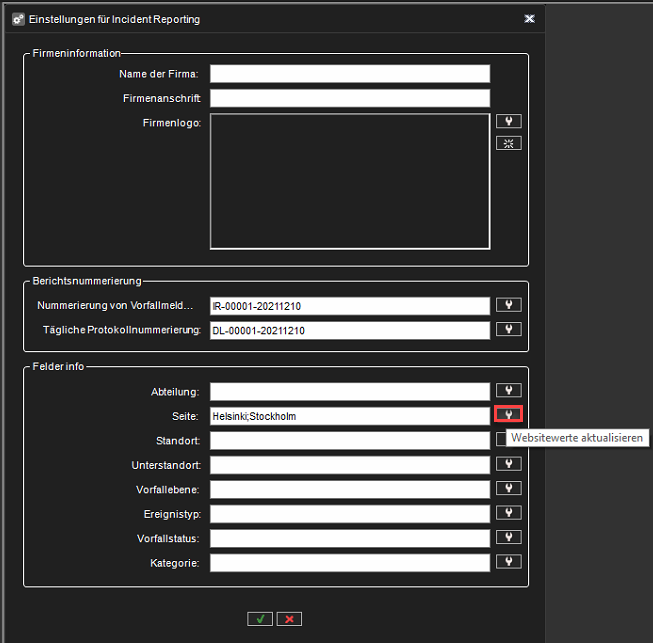Click wrench icon next to Firmenlogo
Viewport: 653px width, 643px height.
[509, 121]
